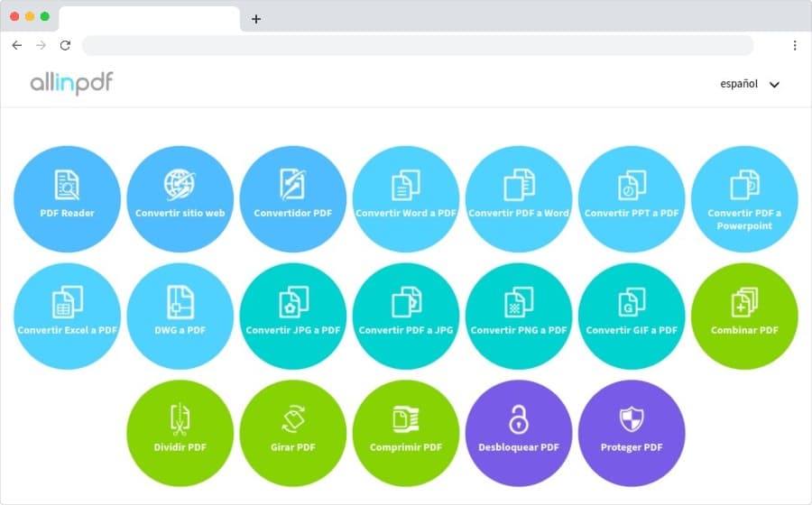This screenshot has height=505, width=812.
Task: Open the browser three-dot menu
Action: click(794, 45)
